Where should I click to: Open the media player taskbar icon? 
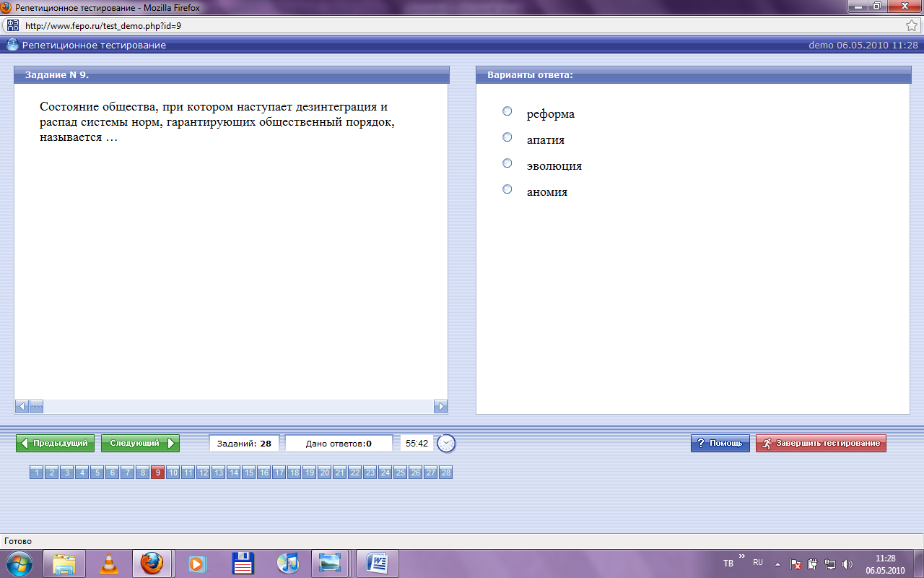point(197,563)
